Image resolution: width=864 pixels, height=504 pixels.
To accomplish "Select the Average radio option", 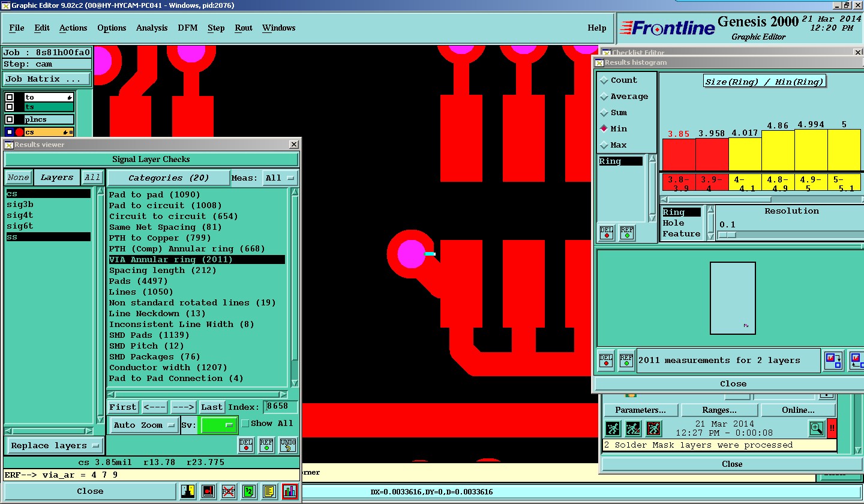I will [604, 97].
